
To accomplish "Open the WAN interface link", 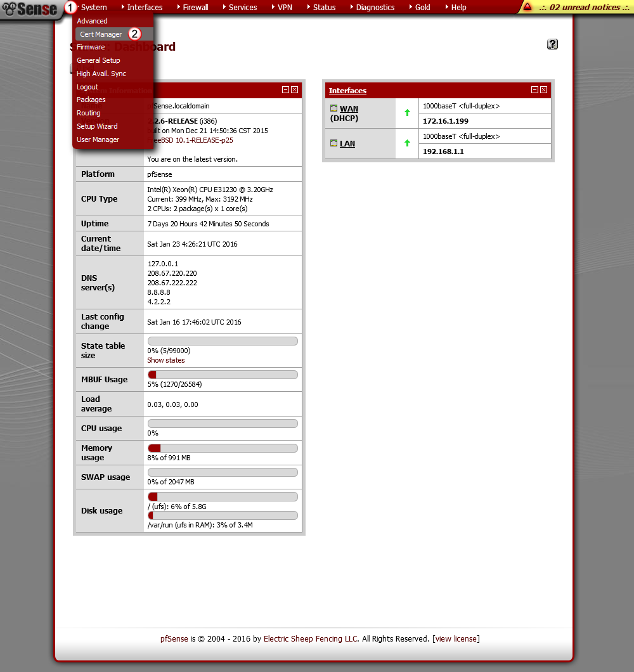I will (349, 109).
